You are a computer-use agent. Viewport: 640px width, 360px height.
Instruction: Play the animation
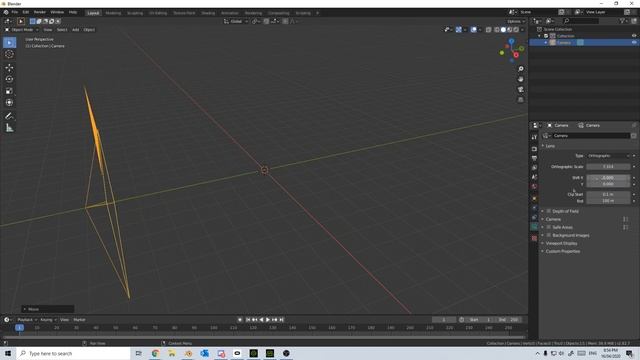point(268,320)
